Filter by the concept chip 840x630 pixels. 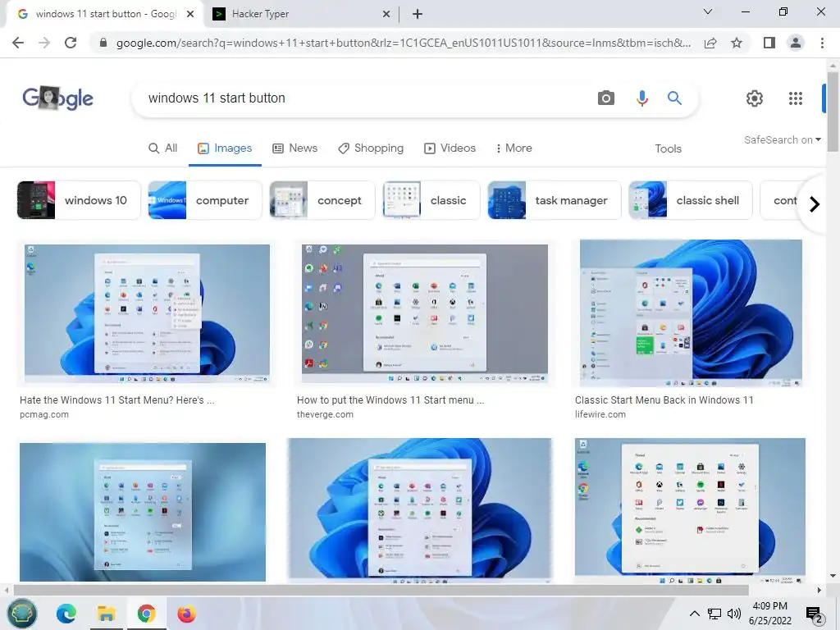pos(322,200)
